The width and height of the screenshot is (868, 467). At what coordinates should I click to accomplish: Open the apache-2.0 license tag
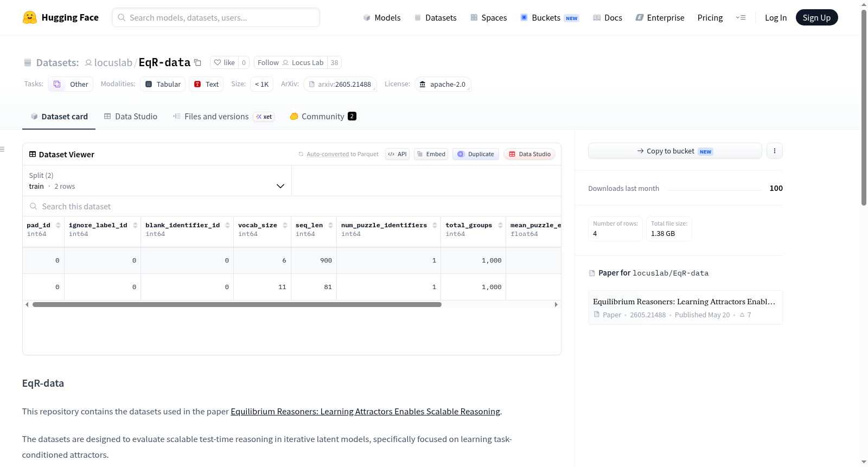click(x=443, y=84)
